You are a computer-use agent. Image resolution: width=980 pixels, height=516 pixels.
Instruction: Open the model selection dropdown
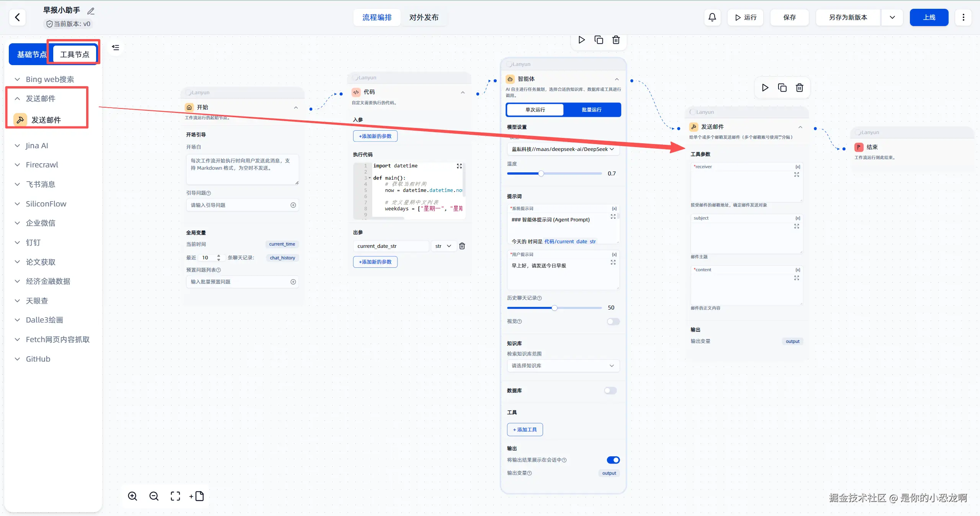point(563,149)
